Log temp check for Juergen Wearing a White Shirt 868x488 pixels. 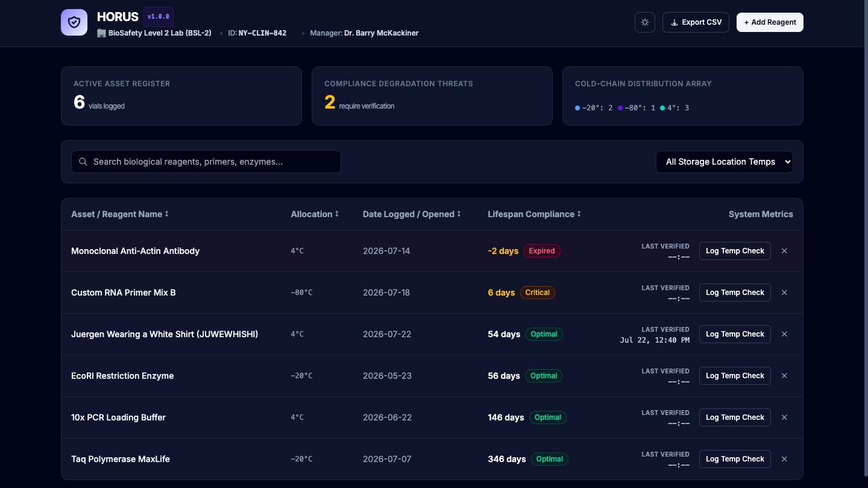coord(735,334)
